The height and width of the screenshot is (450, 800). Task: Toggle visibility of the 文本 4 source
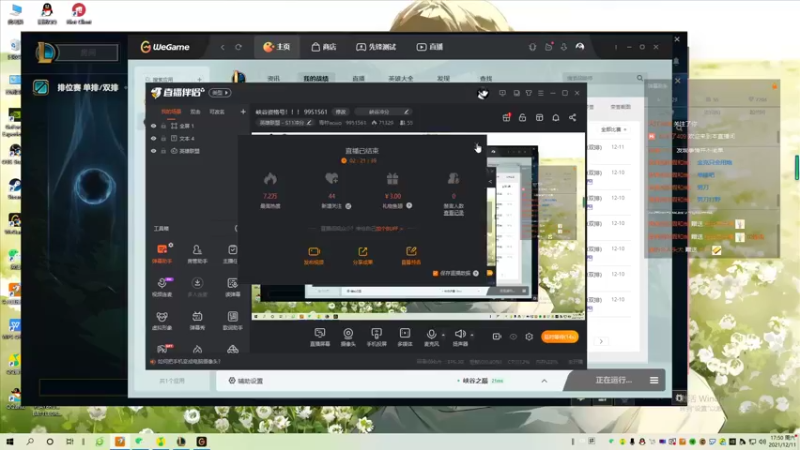tap(153, 138)
